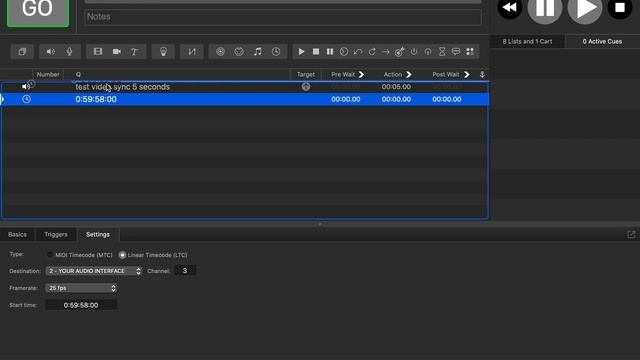
Task: Add a MIDI cue from the toolbar
Action: (239, 52)
